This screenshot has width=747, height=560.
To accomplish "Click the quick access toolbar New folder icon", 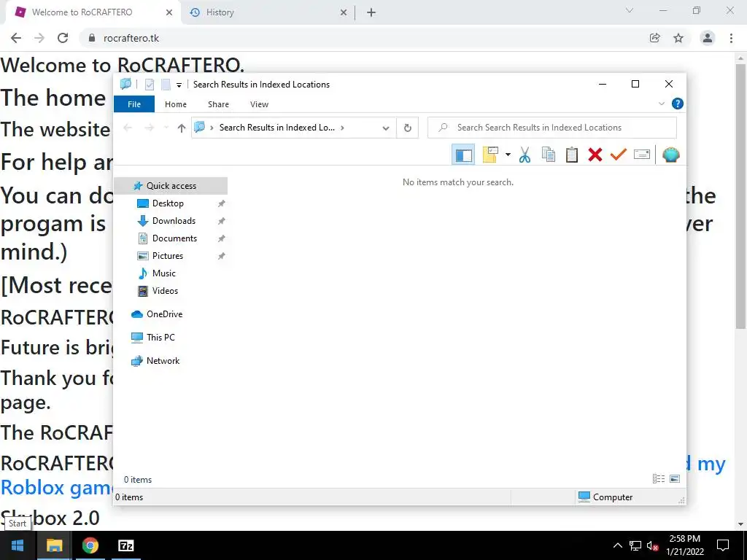I will tap(166, 85).
